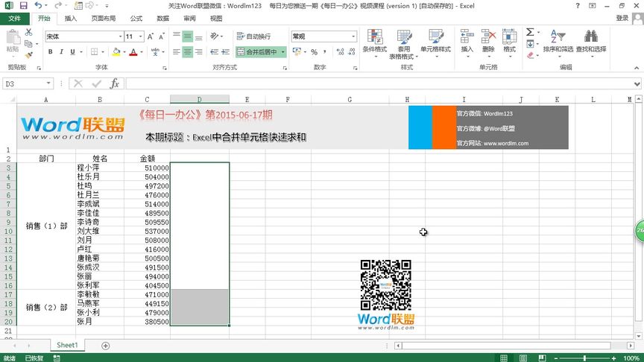This screenshot has height=362, width=644.
Task: Add a new sheet with plus button
Action: (106, 346)
